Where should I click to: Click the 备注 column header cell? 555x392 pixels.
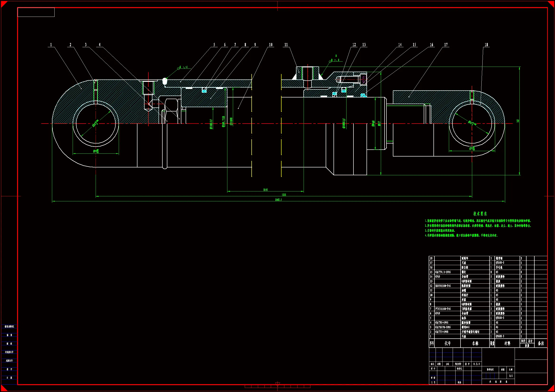pos(541,343)
